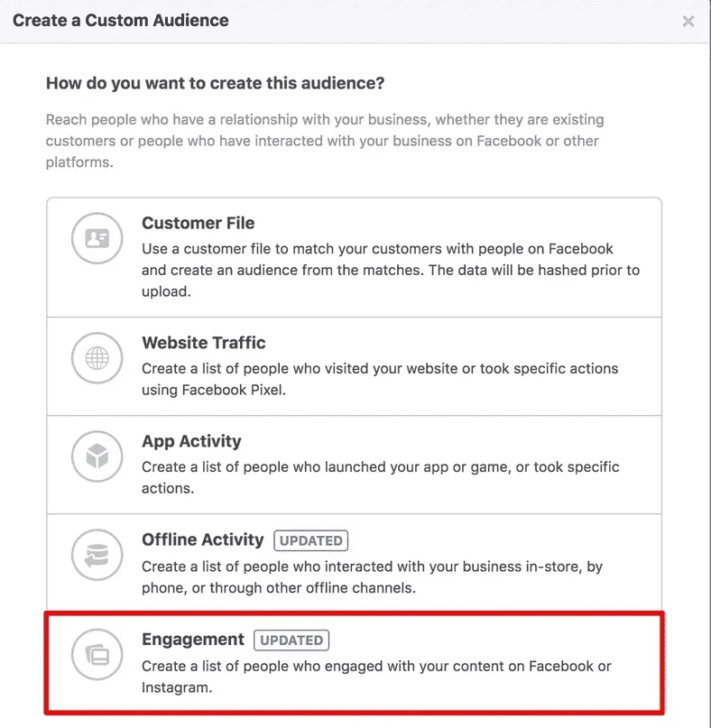Viewport: 711px width, 728px height.
Task: Close the Create a Custom Audience dialog
Action: click(688, 22)
